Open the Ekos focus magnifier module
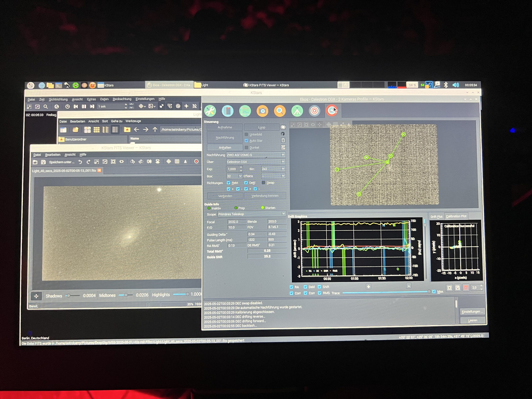Image resolution: width=532 pixels, height=399 pixels. coord(280,111)
